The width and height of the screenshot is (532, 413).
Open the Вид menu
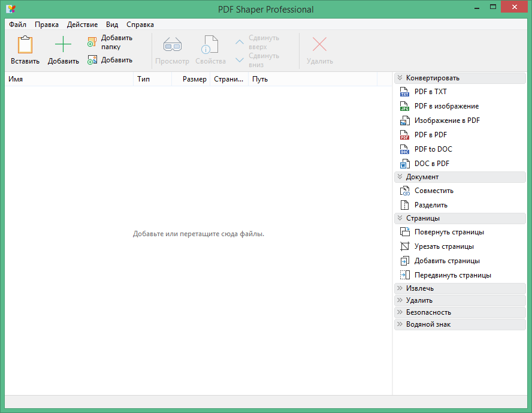point(112,25)
